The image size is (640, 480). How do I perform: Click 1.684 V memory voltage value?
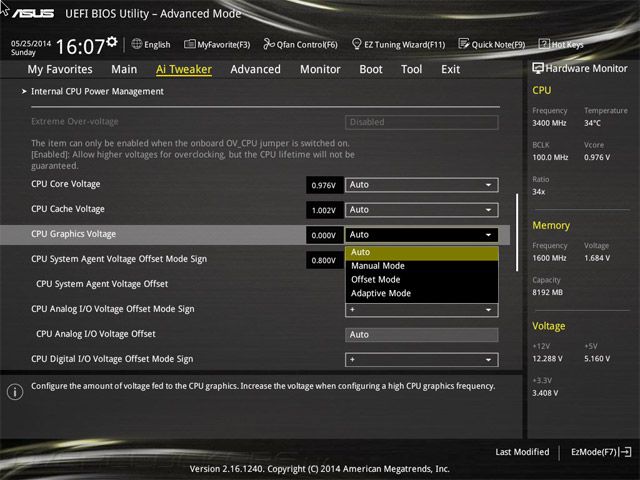click(597, 258)
